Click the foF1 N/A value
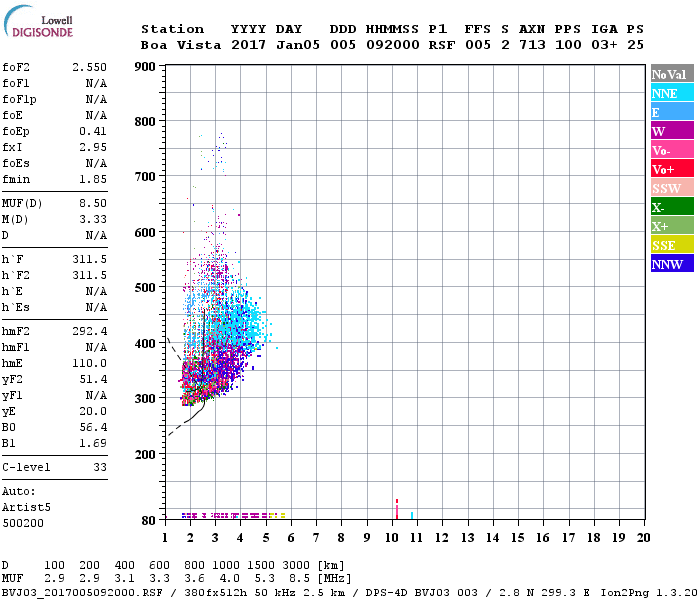The width and height of the screenshot is (700, 600). [96, 83]
